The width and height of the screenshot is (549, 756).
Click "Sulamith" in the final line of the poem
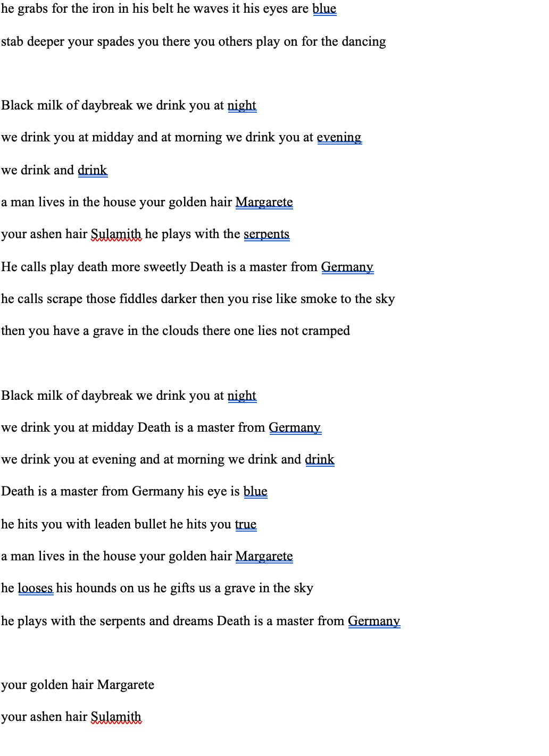[x=116, y=717]
